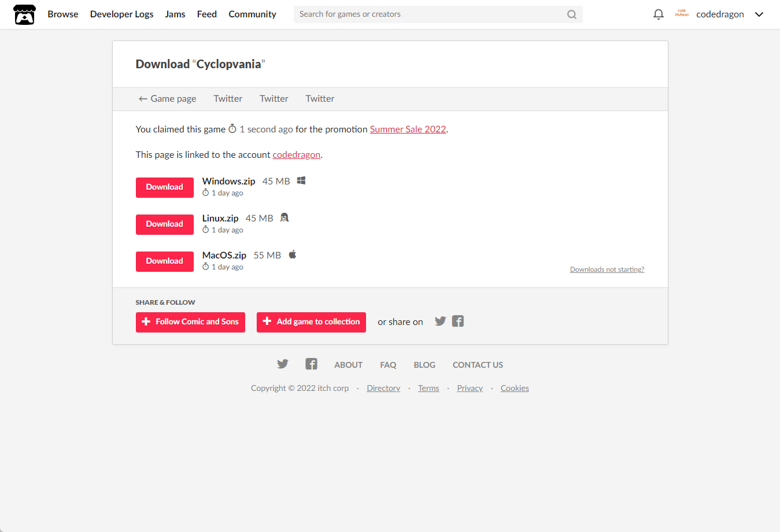Go to Jams section

point(175,14)
